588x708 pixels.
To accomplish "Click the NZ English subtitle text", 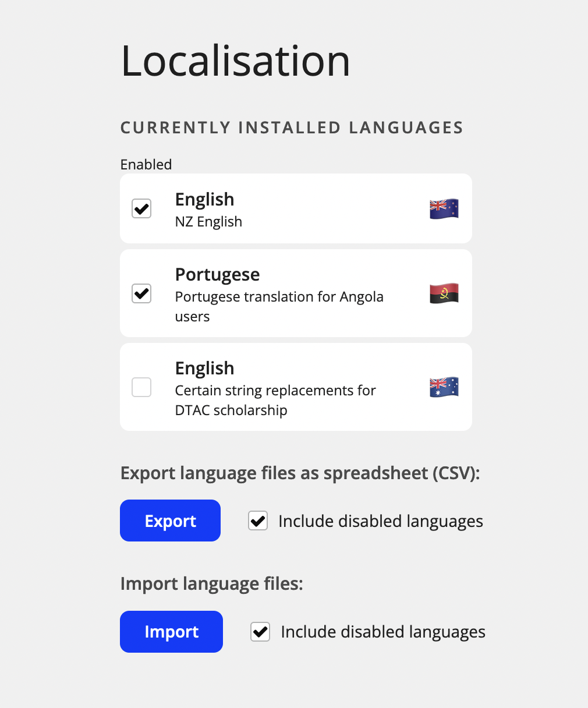I will pos(208,222).
